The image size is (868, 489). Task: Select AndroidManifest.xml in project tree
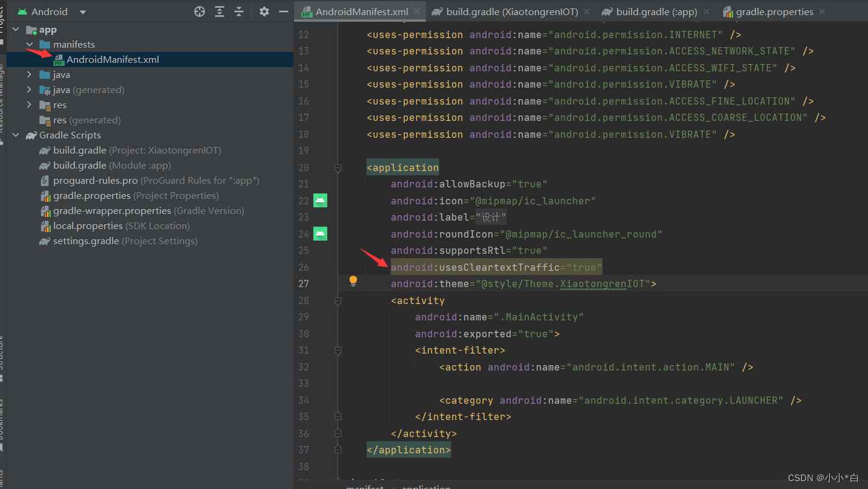click(113, 59)
